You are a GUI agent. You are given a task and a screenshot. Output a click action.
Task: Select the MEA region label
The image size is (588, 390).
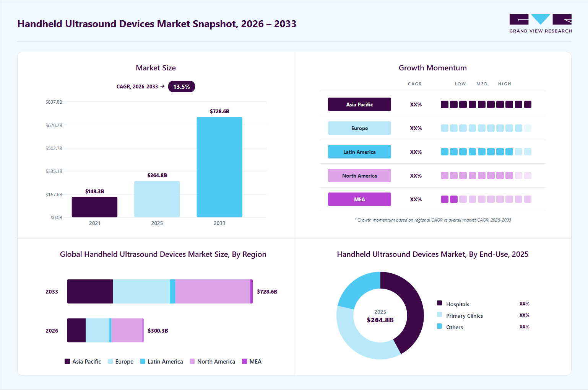359,199
